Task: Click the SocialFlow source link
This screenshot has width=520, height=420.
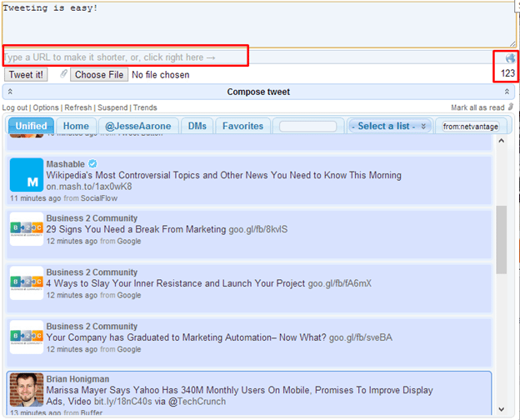Action: pos(99,198)
